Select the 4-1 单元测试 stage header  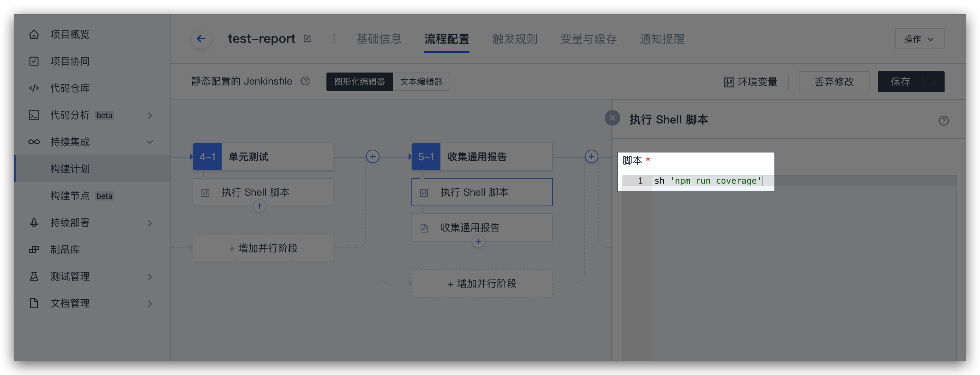(x=263, y=157)
